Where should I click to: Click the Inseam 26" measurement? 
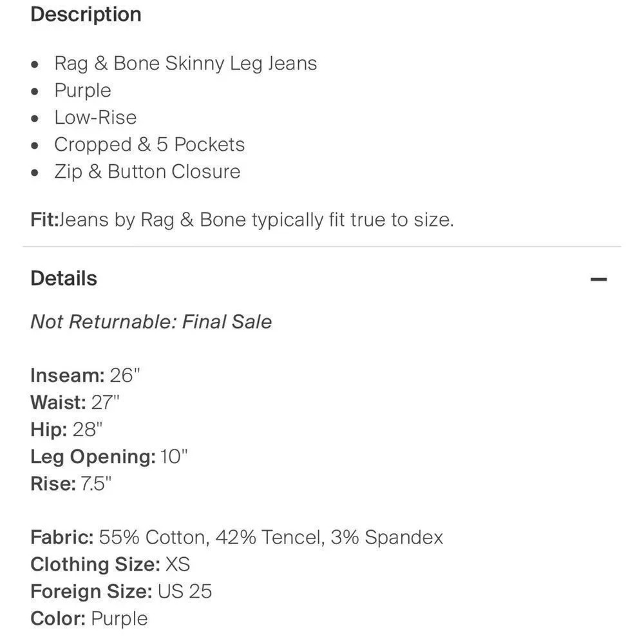85,375
